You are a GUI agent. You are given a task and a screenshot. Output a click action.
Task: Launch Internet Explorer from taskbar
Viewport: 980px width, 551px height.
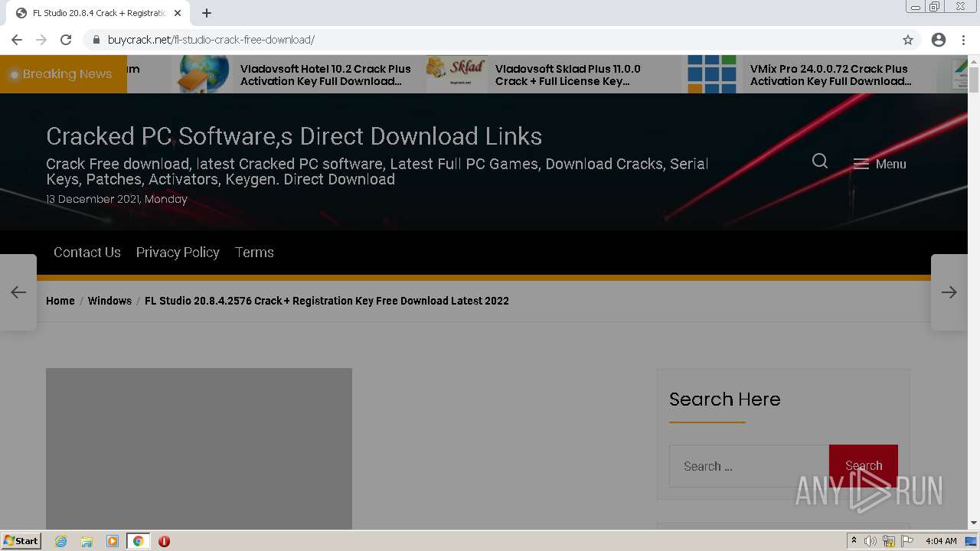pos(61,541)
